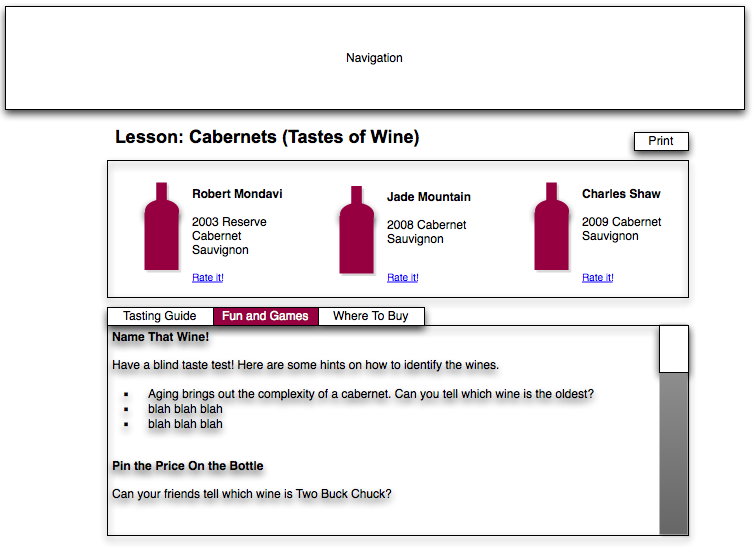Click the 2003 Reserve Cabernet Sauvignon text
Screen dimensions: 756x553
click(229, 236)
